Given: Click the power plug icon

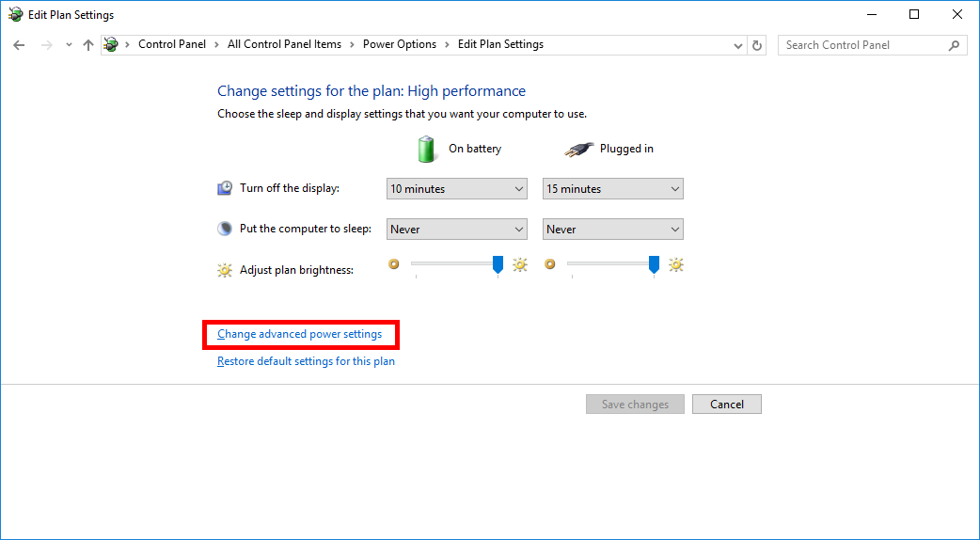Looking at the screenshot, I should tap(578, 150).
